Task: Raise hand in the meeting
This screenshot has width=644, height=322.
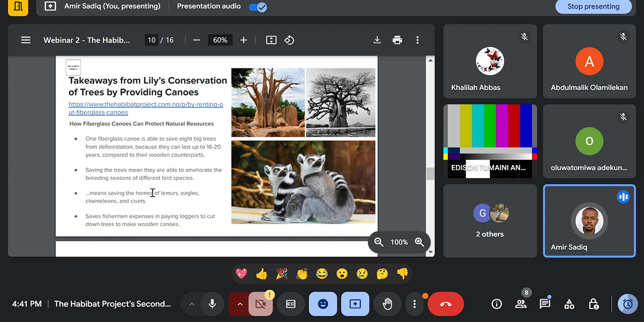Action: coord(387,304)
